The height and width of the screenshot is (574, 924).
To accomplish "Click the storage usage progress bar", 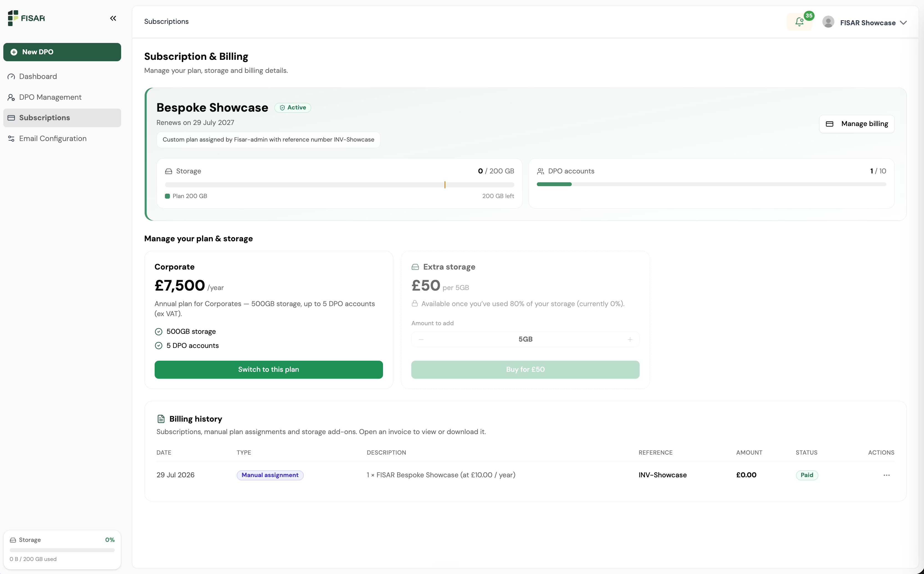I will [340, 184].
